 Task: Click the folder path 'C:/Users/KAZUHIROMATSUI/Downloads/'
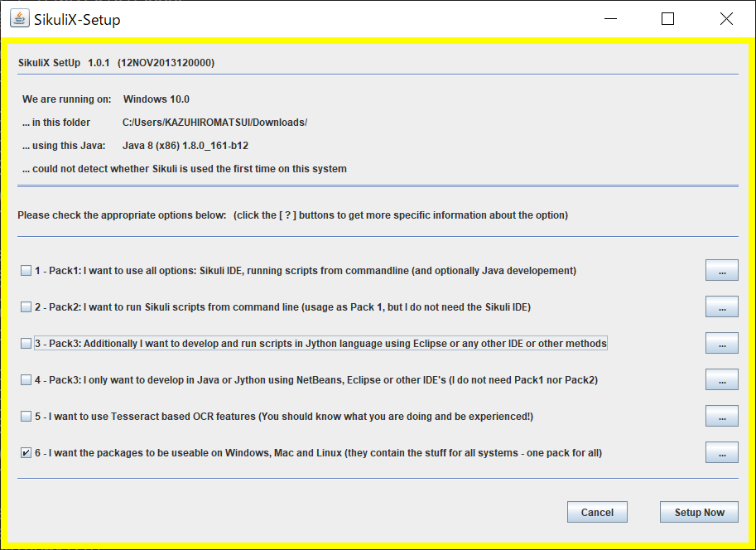pos(214,123)
